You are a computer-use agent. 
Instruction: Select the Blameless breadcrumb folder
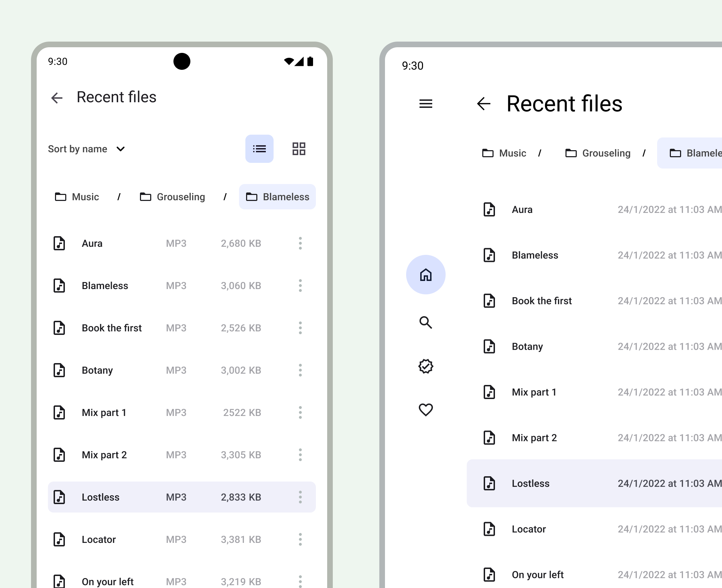click(278, 197)
